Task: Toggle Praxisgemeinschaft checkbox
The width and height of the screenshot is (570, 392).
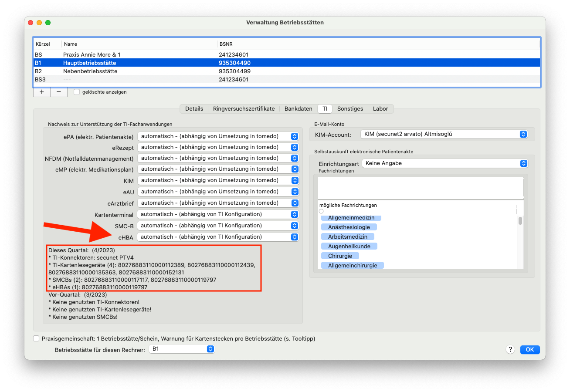Action: [x=36, y=338]
